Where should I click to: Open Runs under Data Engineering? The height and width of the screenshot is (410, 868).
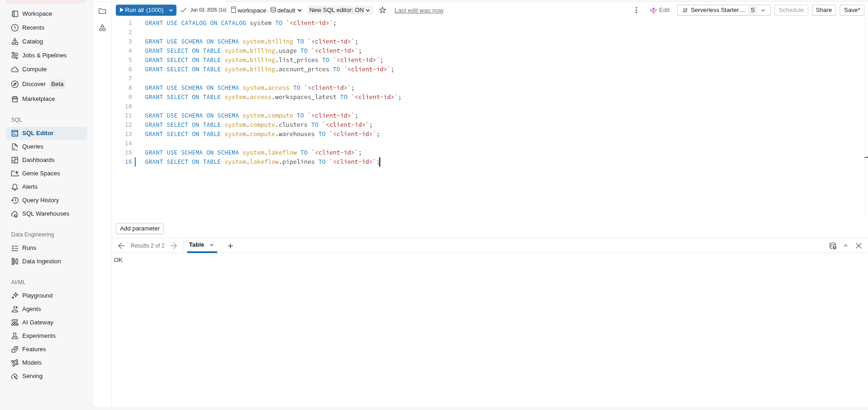[x=46, y=248]
